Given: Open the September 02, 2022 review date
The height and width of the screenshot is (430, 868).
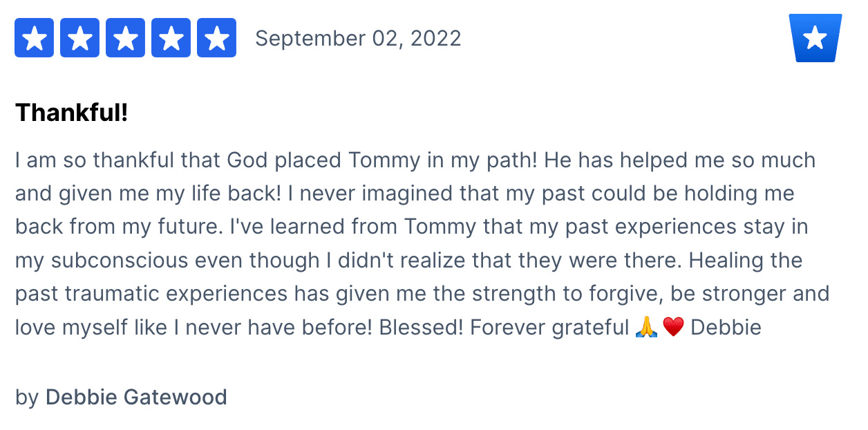Looking at the screenshot, I should pos(358,38).
